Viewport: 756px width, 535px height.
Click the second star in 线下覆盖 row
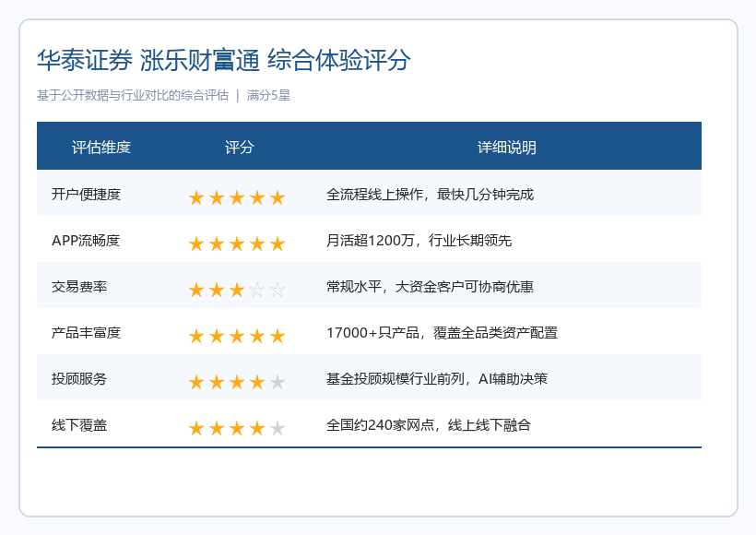(x=217, y=428)
